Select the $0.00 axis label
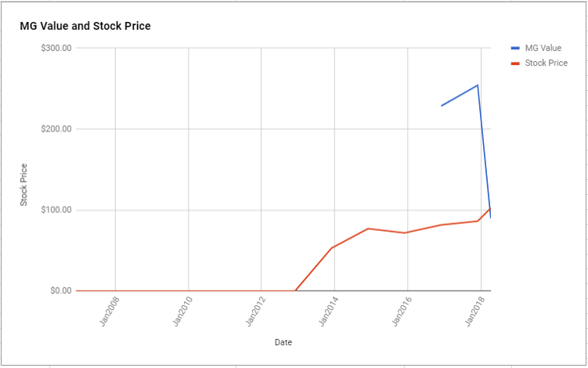The height and width of the screenshot is (368, 588). click(61, 290)
